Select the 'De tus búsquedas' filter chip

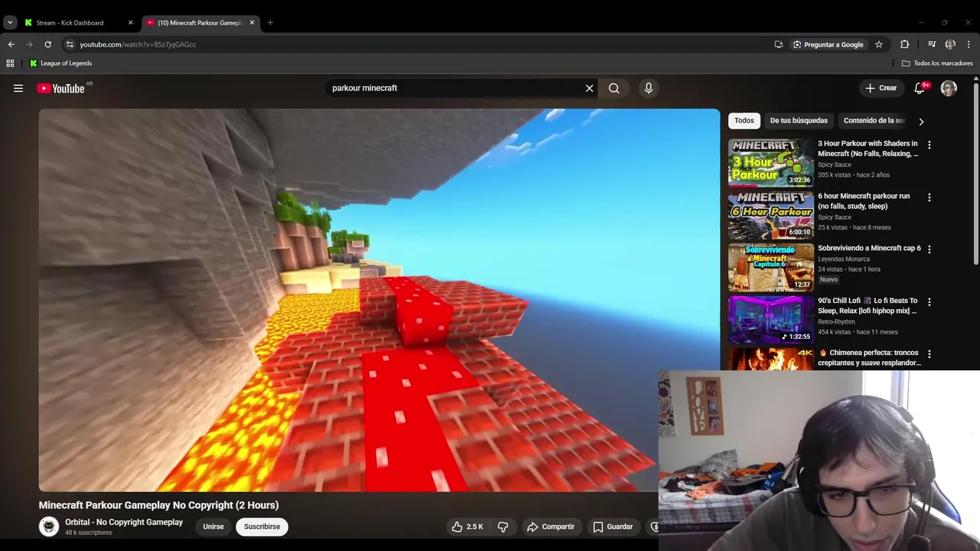pyautogui.click(x=799, y=120)
